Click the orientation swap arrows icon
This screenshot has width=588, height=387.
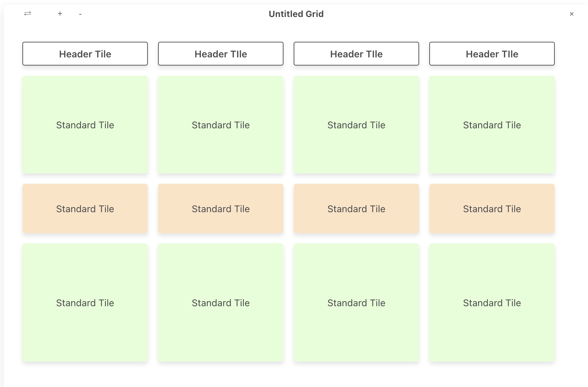(x=27, y=14)
